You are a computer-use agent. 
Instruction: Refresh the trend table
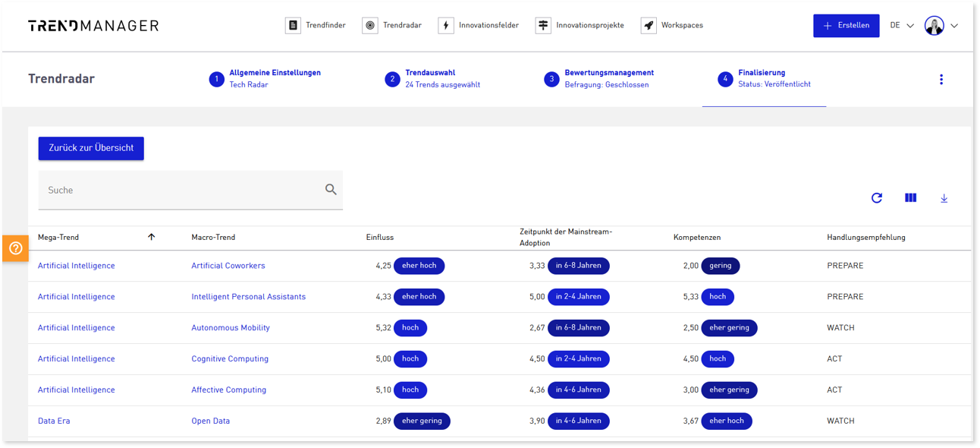877,198
